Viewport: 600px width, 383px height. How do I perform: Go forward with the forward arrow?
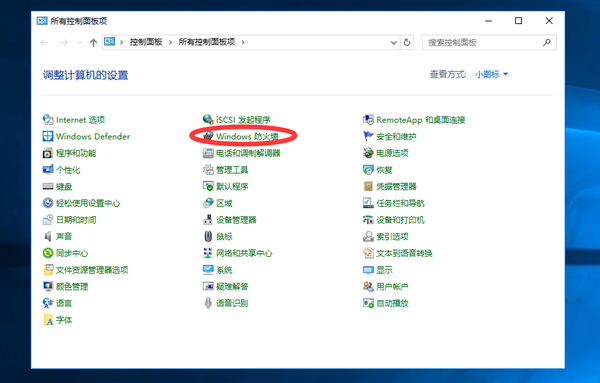(x=64, y=42)
